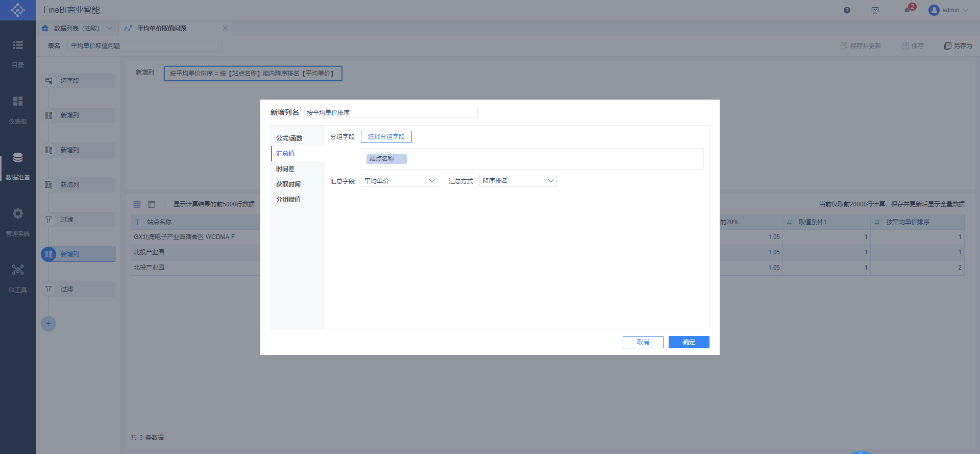980x454 pixels.
Task: Click the text type icon beside 站点名称 header
Action: [138, 222]
